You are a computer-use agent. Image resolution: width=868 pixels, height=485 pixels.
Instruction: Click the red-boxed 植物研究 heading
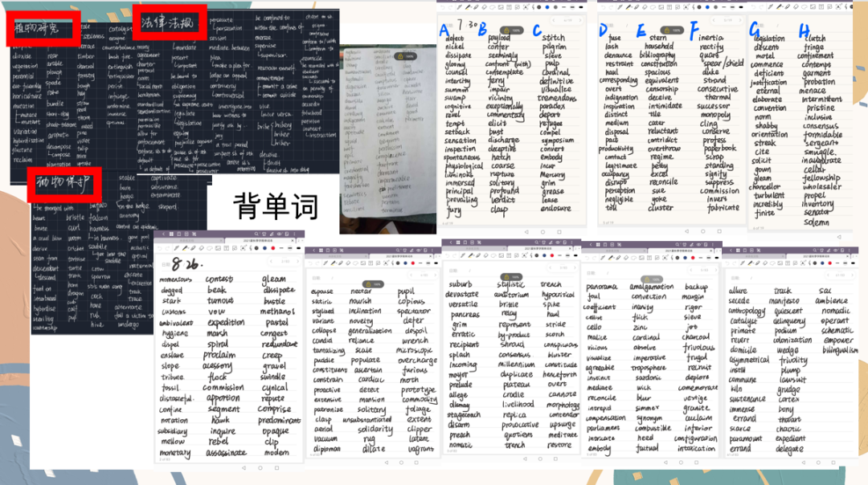45,30
